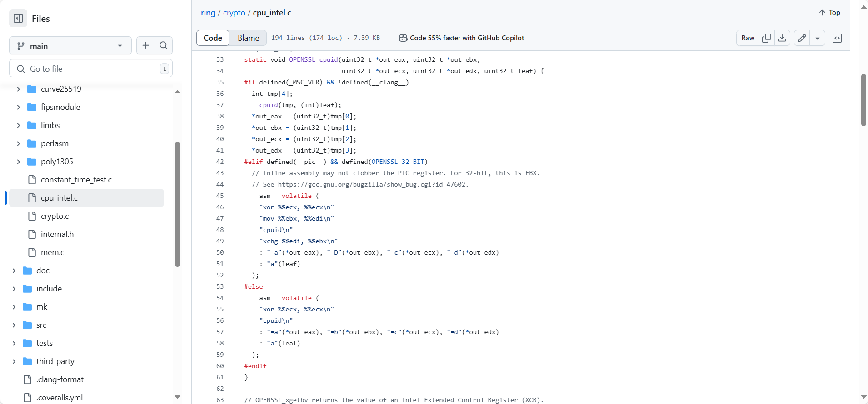Open the symbols panel

click(837, 38)
